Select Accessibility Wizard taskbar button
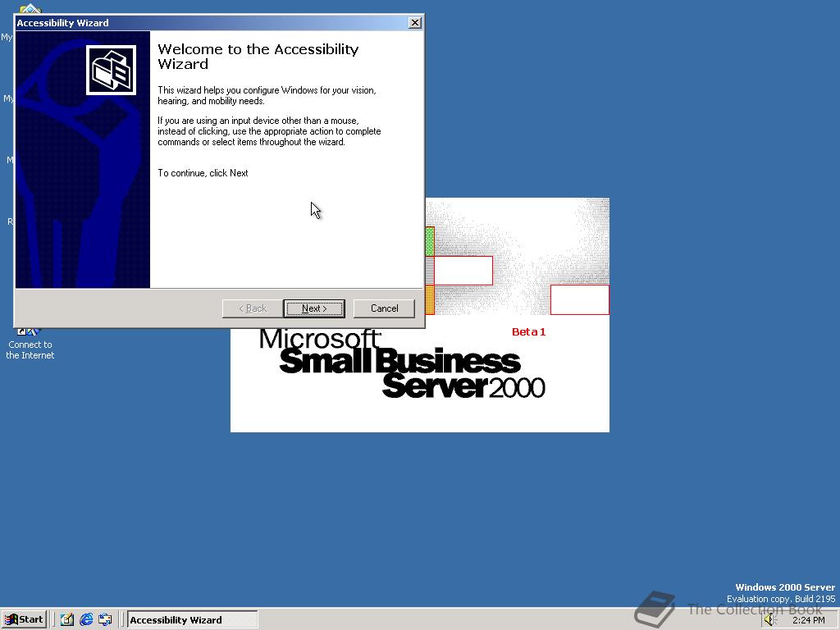 coord(192,620)
